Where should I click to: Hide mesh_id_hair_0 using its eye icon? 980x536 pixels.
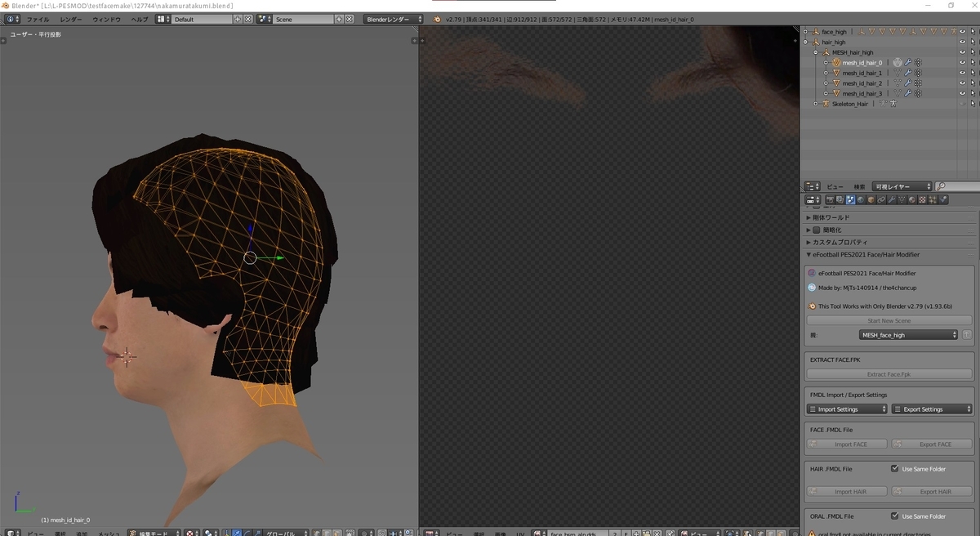pyautogui.click(x=962, y=62)
